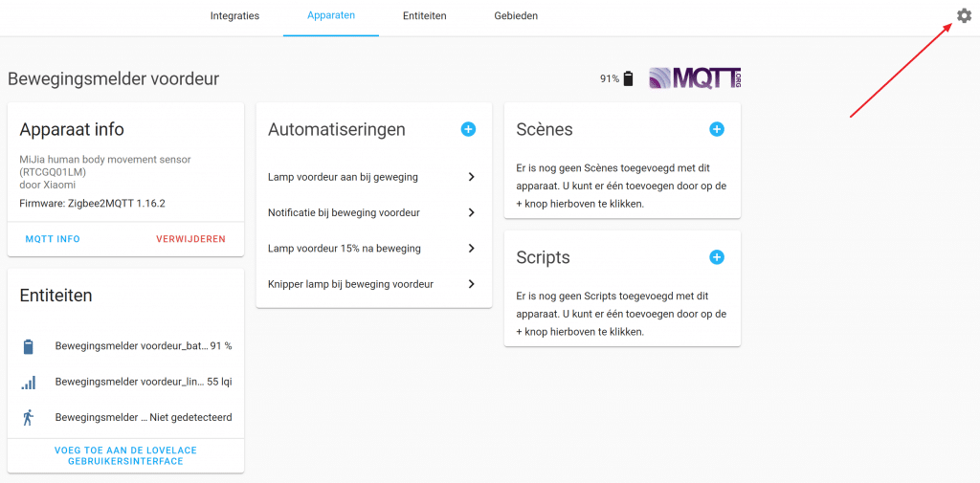The height and width of the screenshot is (483, 980).
Task: Select the motion walking person icon
Action: pos(29,417)
